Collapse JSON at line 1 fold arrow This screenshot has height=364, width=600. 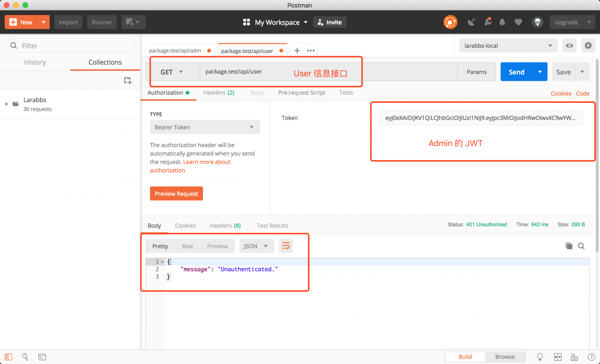[x=162, y=262]
